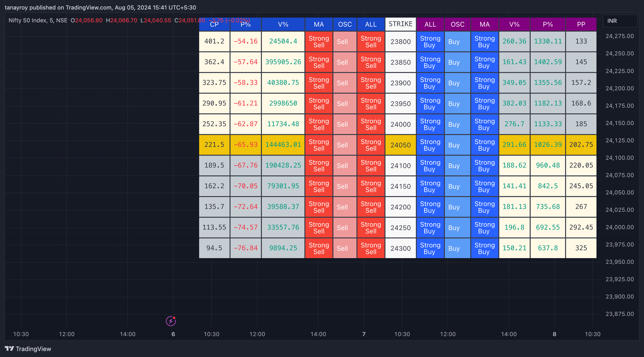Image resolution: width=644 pixels, height=357 pixels.
Task: Open the INR currency selector
Action: (x=620, y=21)
